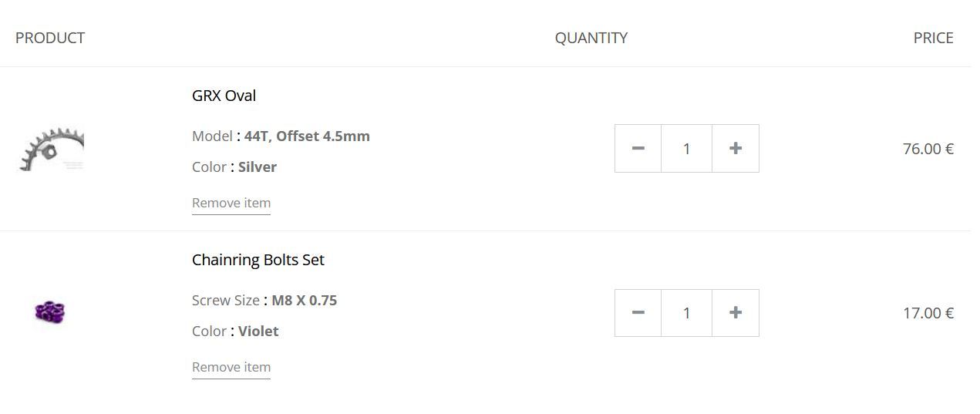Click the PRICE column header
The height and width of the screenshot is (414, 980).
[x=933, y=38]
